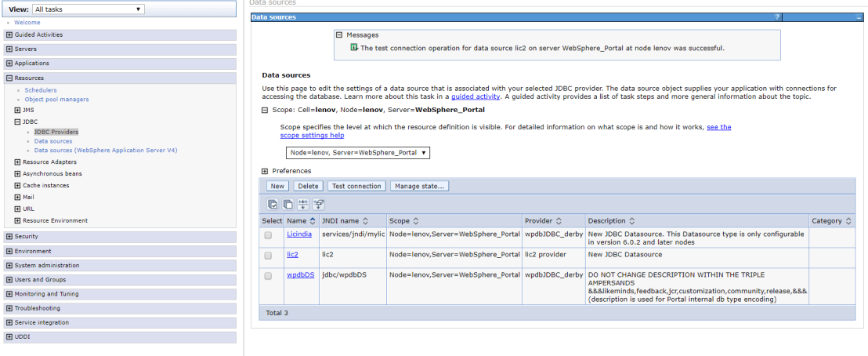The width and height of the screenshot is (868, 356).
Task: Expand the Security navigation section
Action: 9,236
